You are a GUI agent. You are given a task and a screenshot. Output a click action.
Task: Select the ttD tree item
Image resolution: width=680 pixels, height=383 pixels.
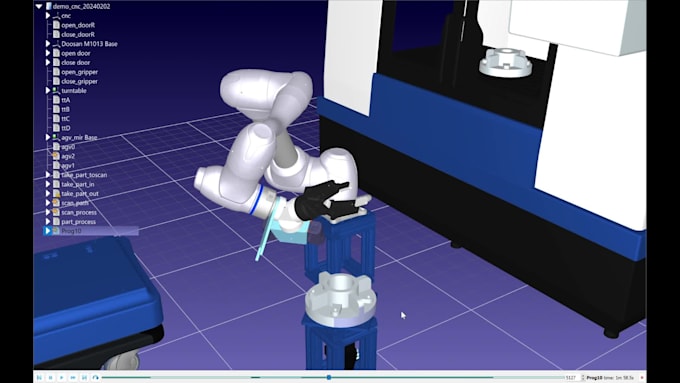(65, 128)
